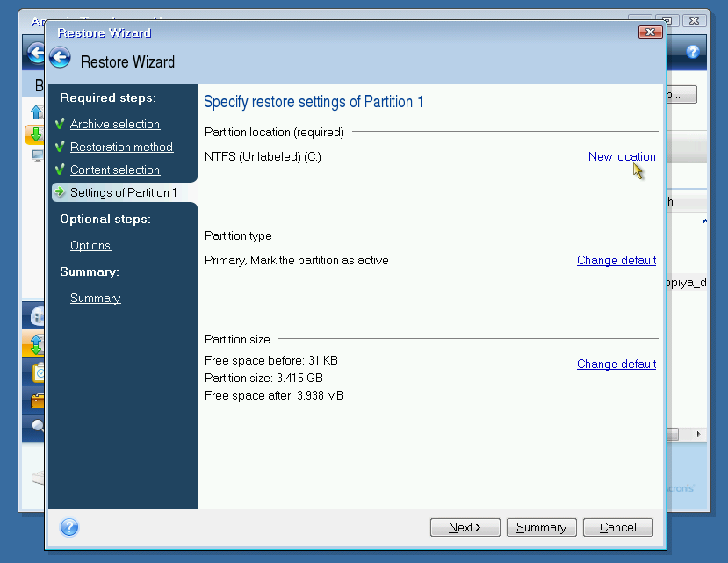Change default for the Partition size section

click(616, 365)
